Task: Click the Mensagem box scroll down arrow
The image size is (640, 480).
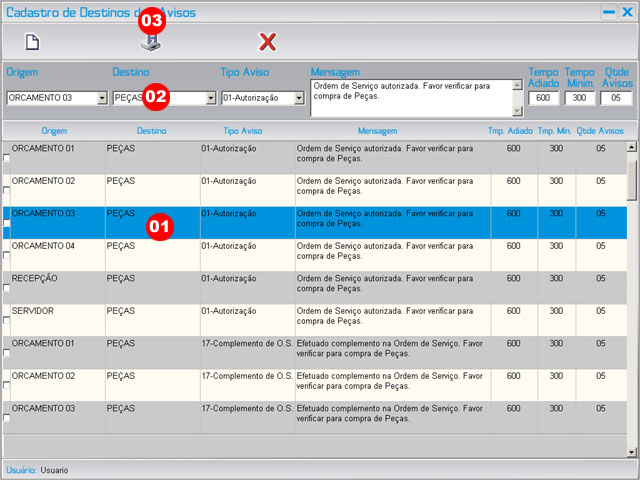Action: (x=517, y=112)
